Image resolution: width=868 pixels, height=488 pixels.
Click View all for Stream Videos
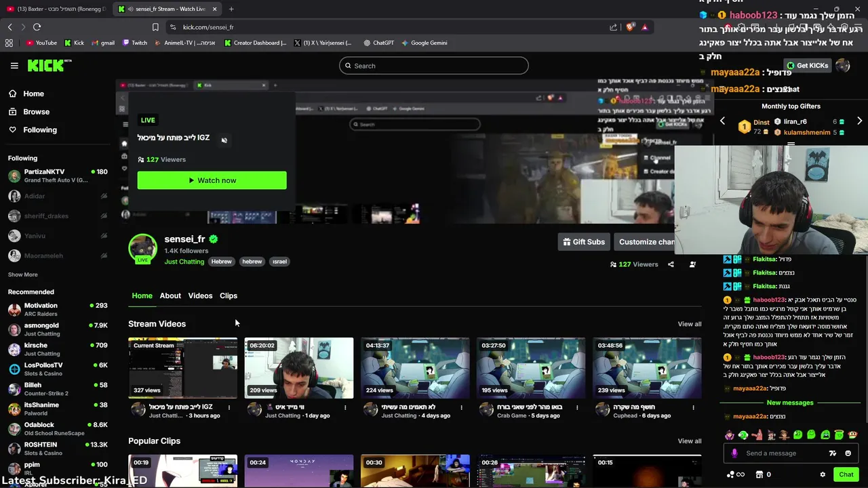pyautogui.click(x=690, y=324)
